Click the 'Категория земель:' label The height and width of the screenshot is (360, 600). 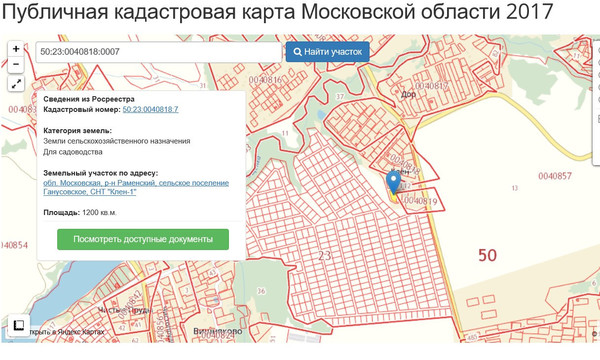pyautogui.click(x=77, y=130)
